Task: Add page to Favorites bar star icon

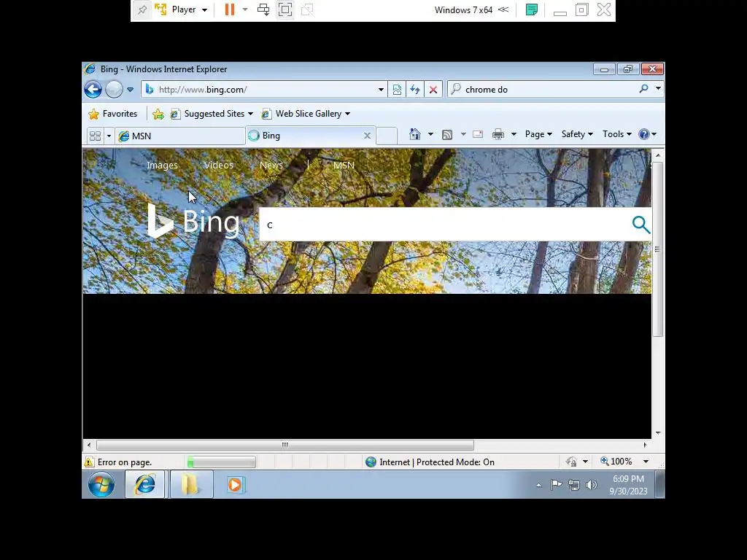Action: click(x=158, y=114)
